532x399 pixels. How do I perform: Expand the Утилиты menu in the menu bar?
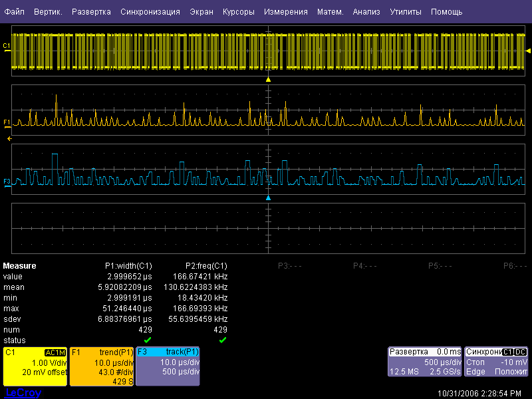405,12
